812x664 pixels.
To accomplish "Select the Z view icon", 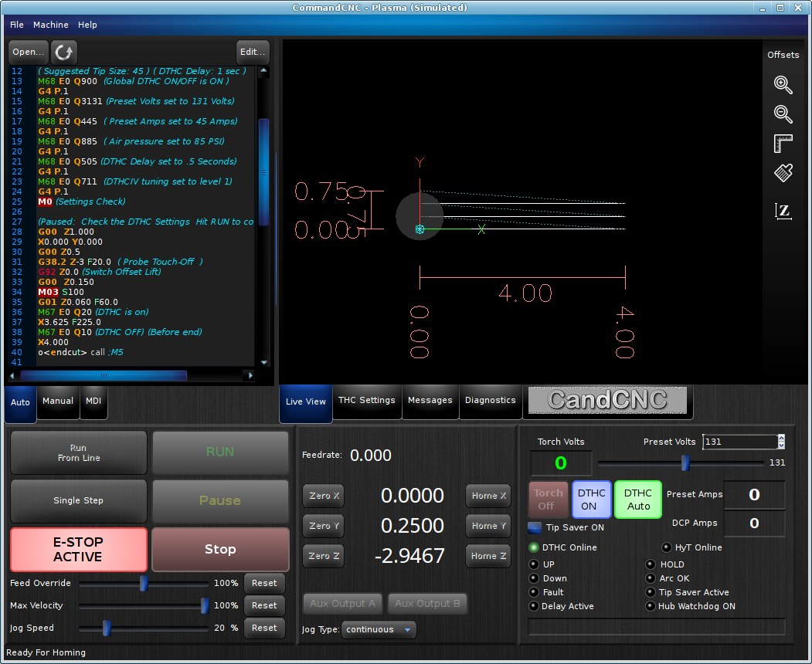I will click(783, 211).
